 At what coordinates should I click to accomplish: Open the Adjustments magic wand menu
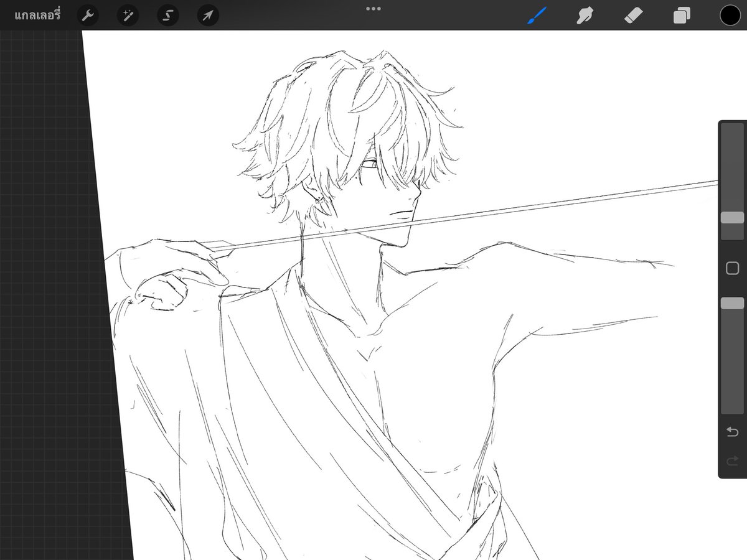tap(128, 15)
